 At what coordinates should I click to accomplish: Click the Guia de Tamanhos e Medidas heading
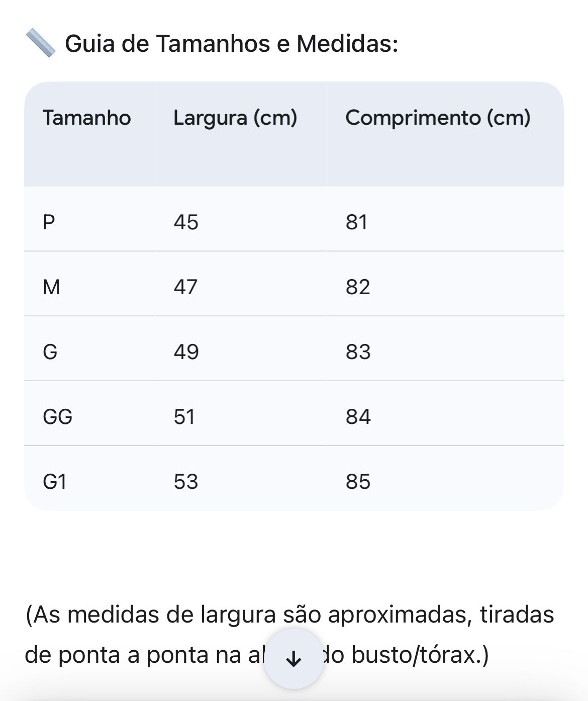[231, 44]
